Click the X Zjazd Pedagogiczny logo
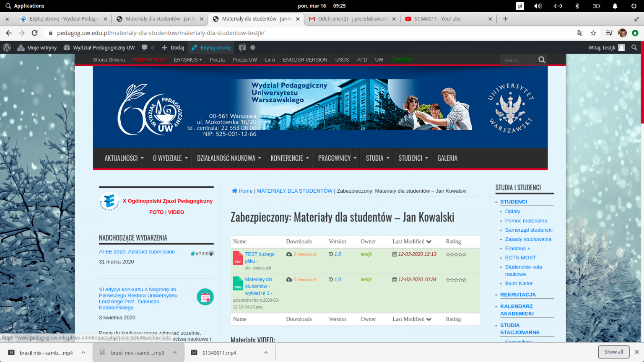 click(x=109, y=202)
